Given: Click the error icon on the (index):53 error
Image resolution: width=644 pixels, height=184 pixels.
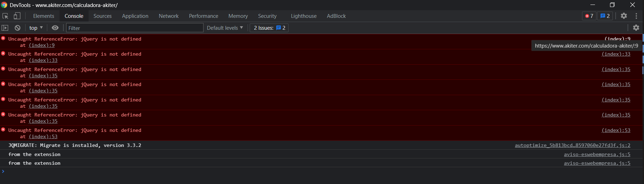Looking at the screenshot, I should coord(3,129).
